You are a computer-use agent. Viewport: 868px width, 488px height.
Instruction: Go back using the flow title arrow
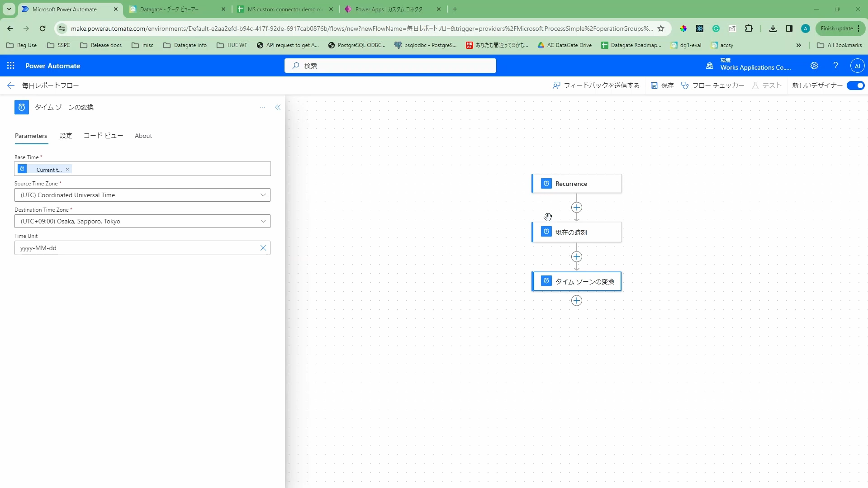pyautogui.click(x=11, y=85)
